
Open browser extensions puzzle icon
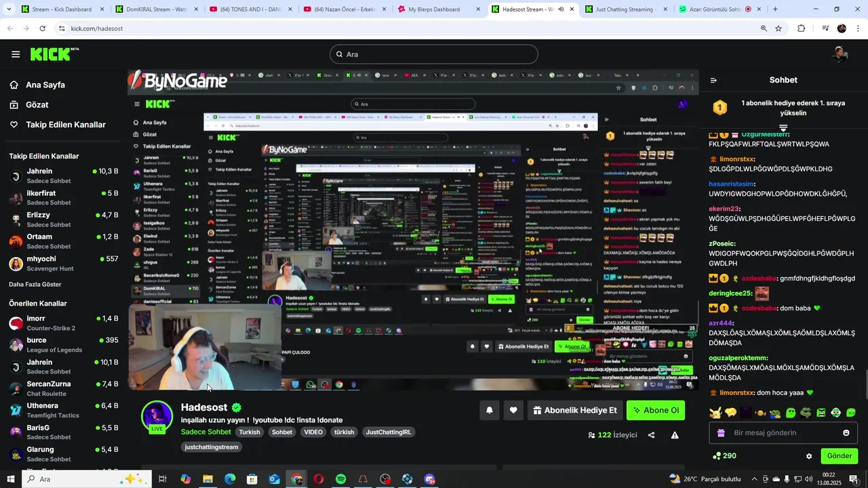(x=802, y=28)
